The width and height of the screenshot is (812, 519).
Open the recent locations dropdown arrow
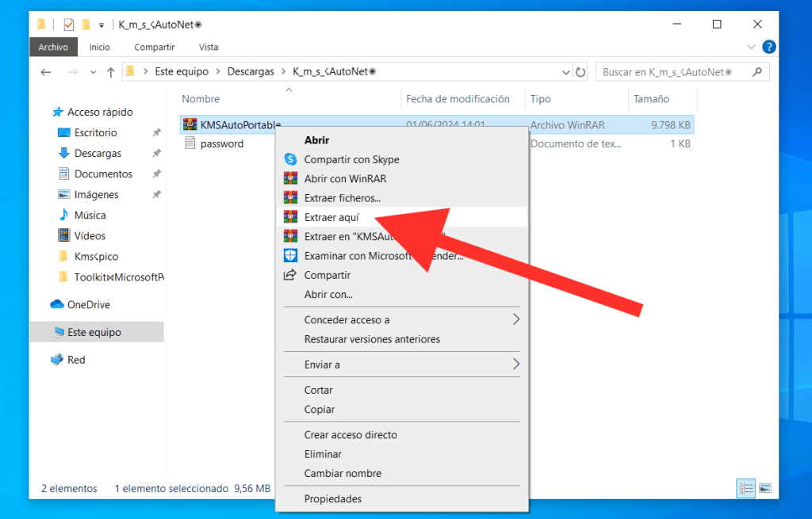point(93,72)
